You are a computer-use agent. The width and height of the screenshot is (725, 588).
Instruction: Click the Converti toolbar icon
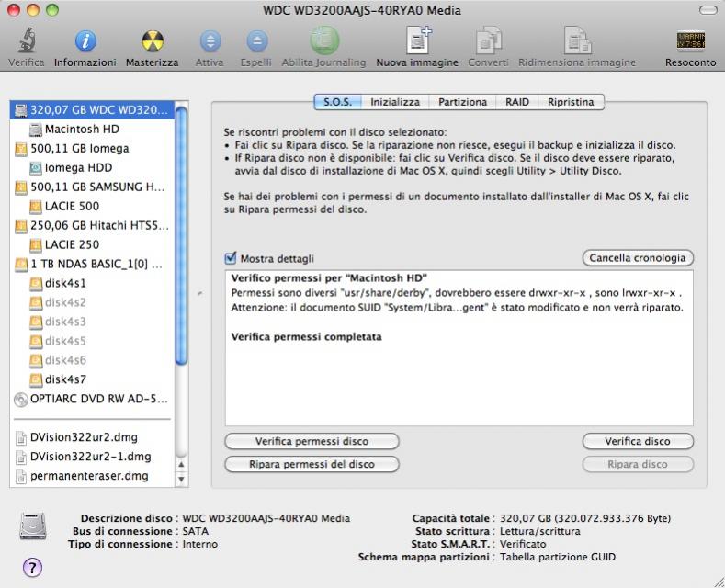click(x=488, y=40)
